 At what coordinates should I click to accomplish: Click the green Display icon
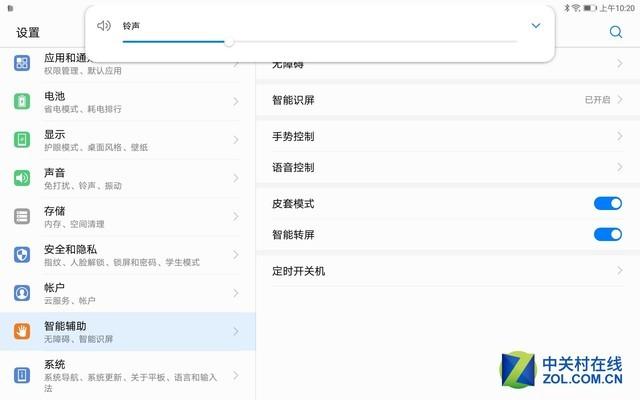(22, 140)
